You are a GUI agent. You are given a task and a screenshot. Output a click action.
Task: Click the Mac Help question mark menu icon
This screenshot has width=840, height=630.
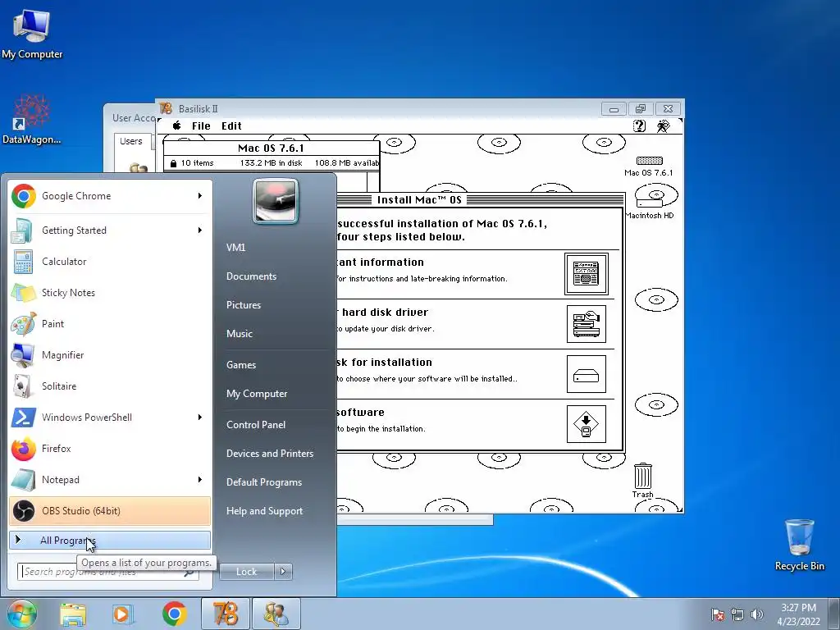pos(639,126)
